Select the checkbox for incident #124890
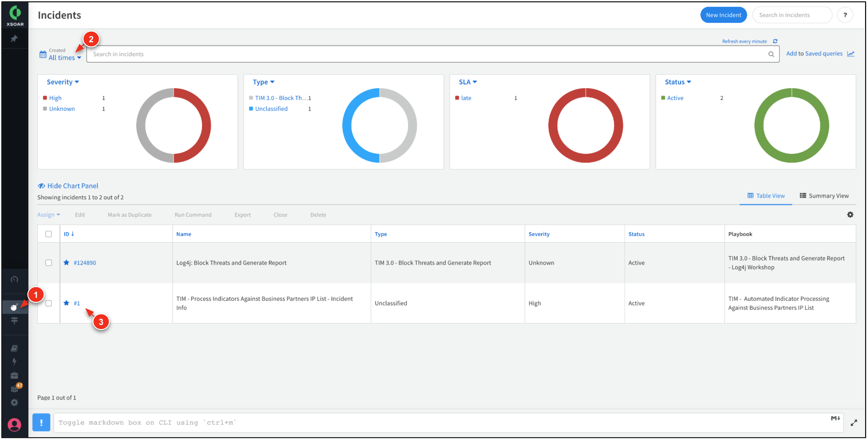Viewport: 868px width, 440px height. pos(49,263)
